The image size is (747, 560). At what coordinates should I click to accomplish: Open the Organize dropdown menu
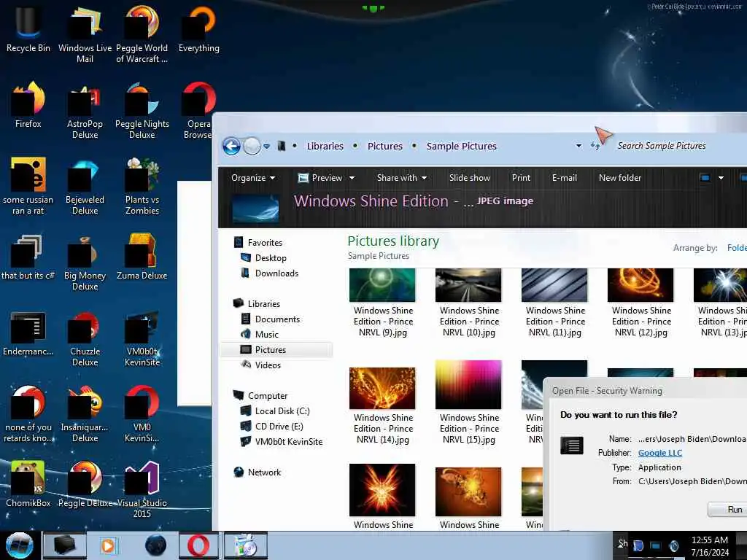[x=253, y=178]
